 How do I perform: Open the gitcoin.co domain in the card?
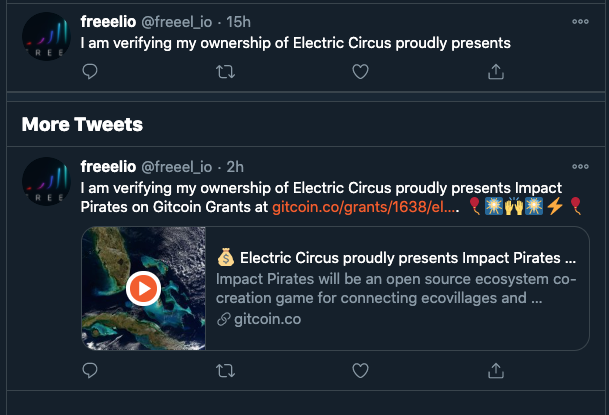266,319
